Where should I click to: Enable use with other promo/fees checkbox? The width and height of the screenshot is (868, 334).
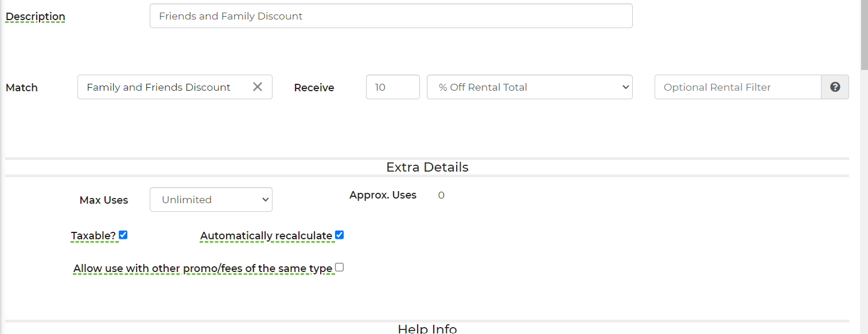339,267
